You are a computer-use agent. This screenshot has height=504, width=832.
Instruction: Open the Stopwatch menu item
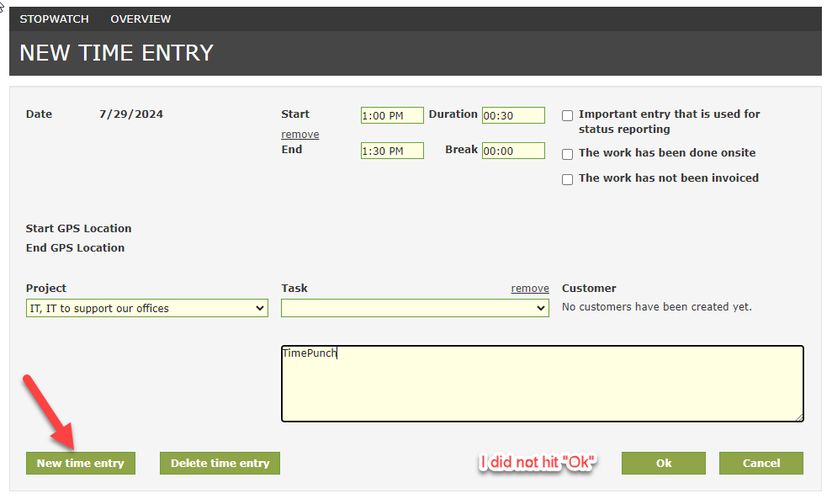point(54,19)
